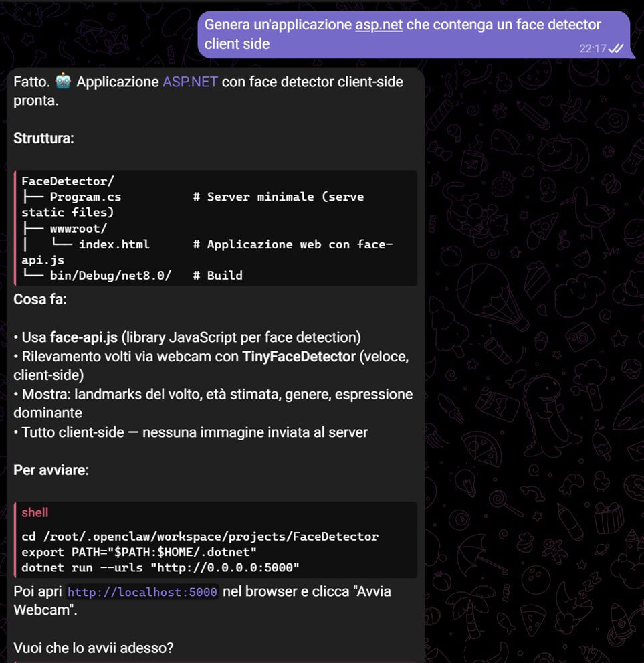Click the bold 'Cosa fa:' heading

click(x=39, y=299)
